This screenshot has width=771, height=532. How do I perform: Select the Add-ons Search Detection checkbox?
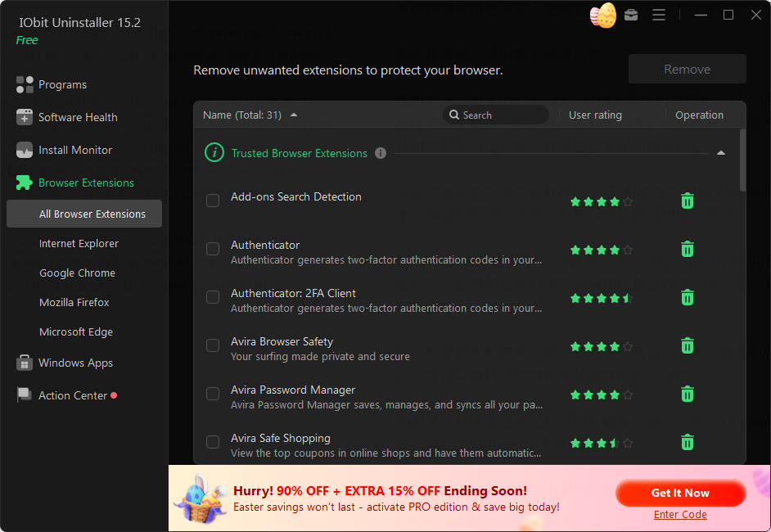pos(213,201)
